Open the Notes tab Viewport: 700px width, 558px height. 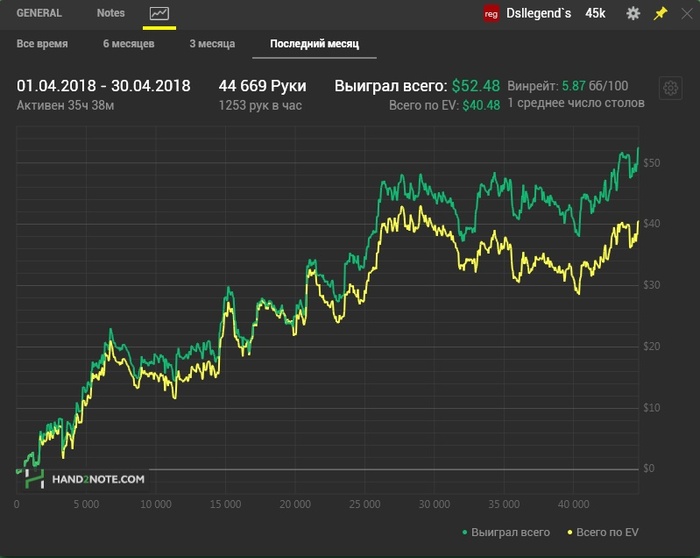111,13
